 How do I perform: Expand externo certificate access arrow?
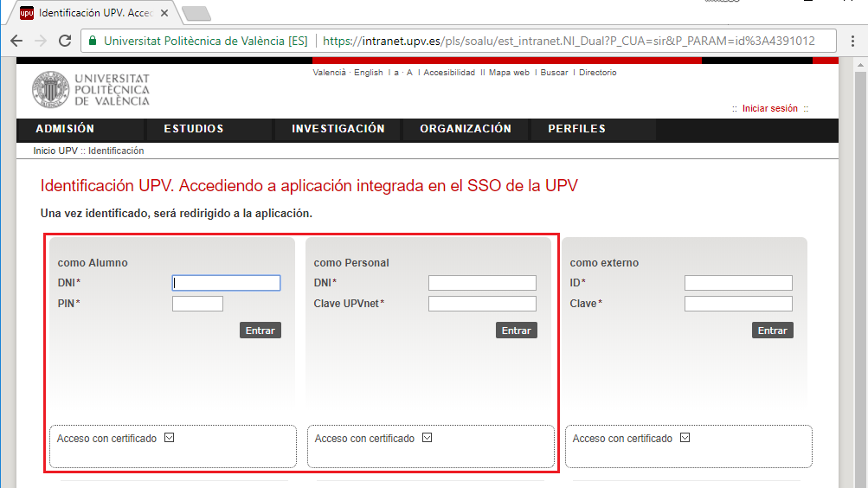click(x=685, y=438)
